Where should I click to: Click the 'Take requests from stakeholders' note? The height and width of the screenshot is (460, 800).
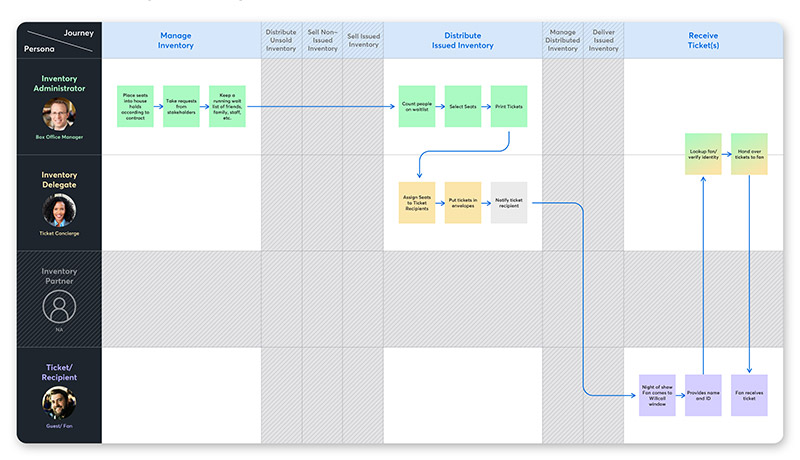click(181, 106)
